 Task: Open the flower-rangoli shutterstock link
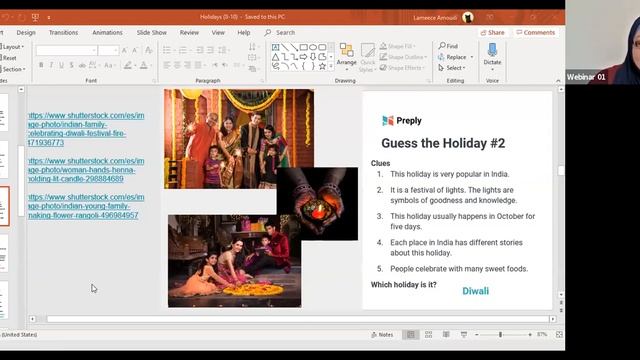(x=86, y=206)
